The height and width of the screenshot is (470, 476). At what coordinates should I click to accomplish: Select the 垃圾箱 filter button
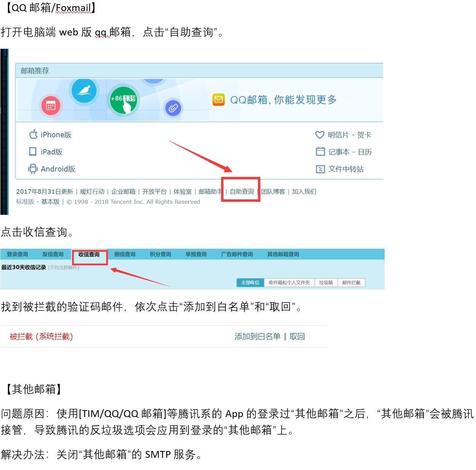click(326, 283)
